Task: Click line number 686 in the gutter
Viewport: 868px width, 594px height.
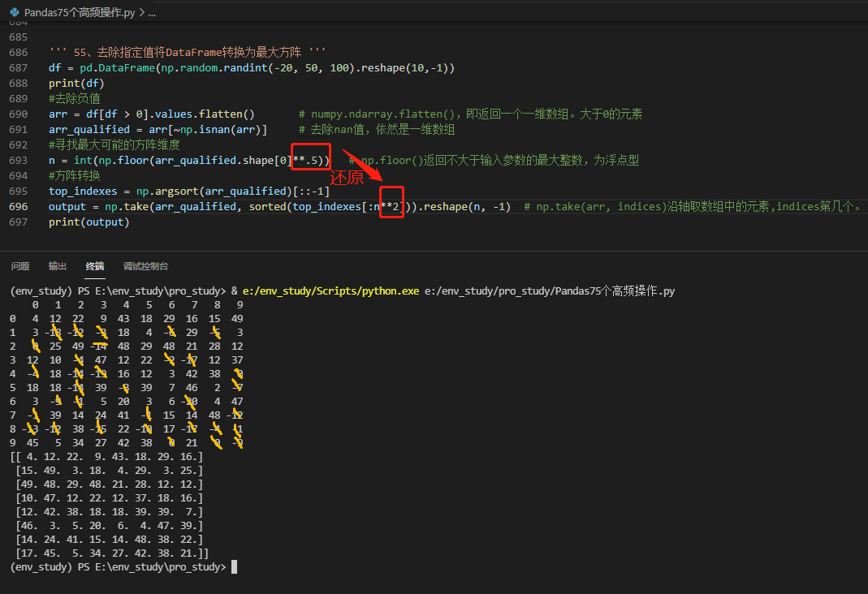Action: click(18, 53)
